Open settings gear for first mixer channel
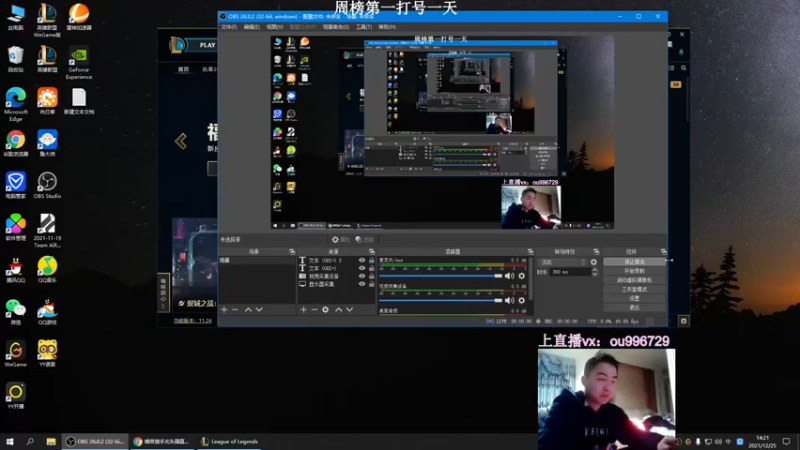Screen dimensions: 800x450 521,276
